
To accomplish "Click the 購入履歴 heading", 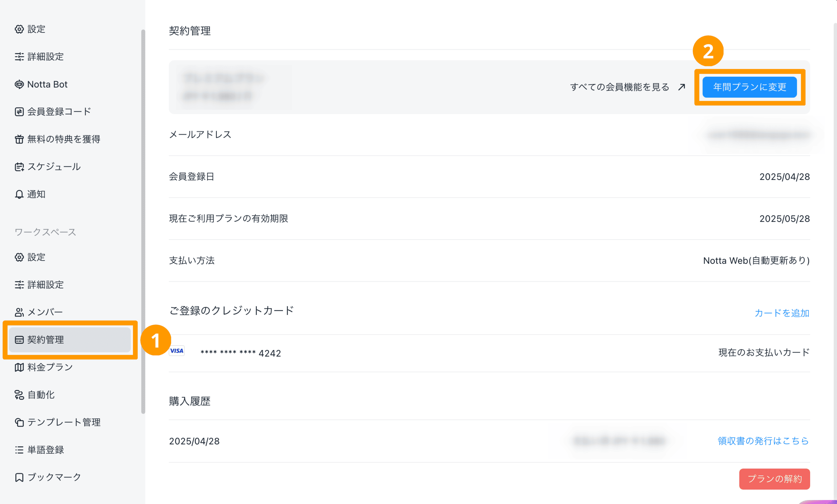I will 189,401.
